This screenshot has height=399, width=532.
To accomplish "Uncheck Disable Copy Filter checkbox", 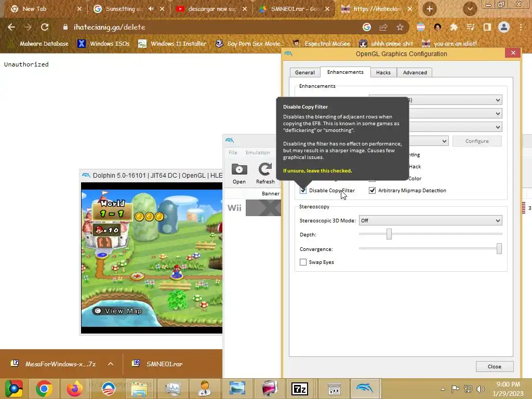I will 303,190.
